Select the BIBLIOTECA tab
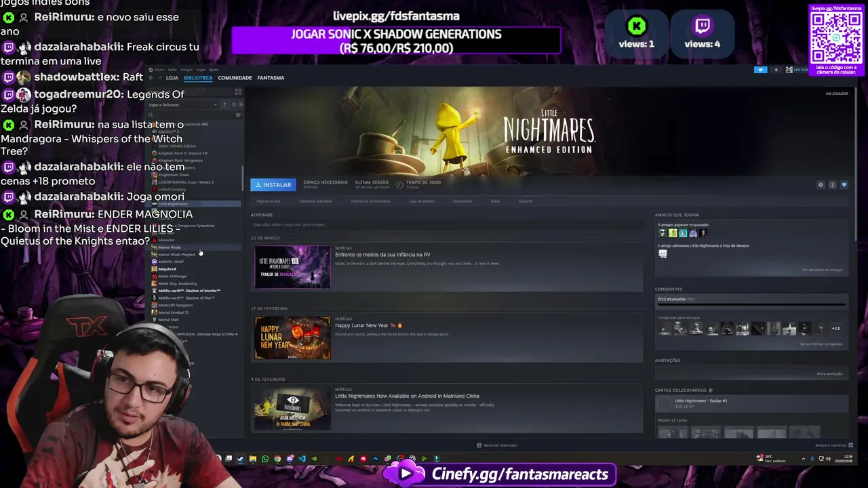868x488 pixels. click(x=198, y=78)
